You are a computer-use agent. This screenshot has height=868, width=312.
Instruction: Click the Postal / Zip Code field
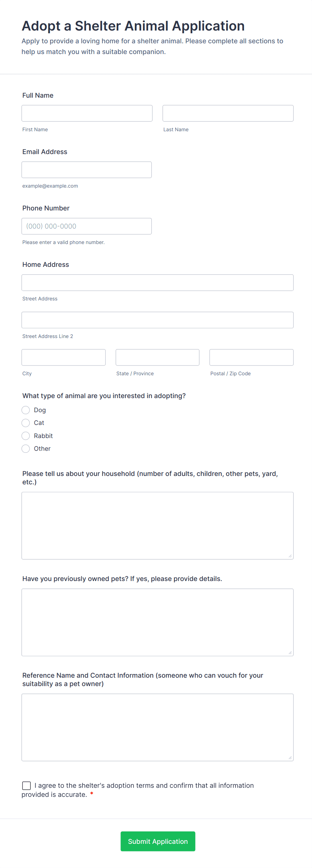coord(251,357)
